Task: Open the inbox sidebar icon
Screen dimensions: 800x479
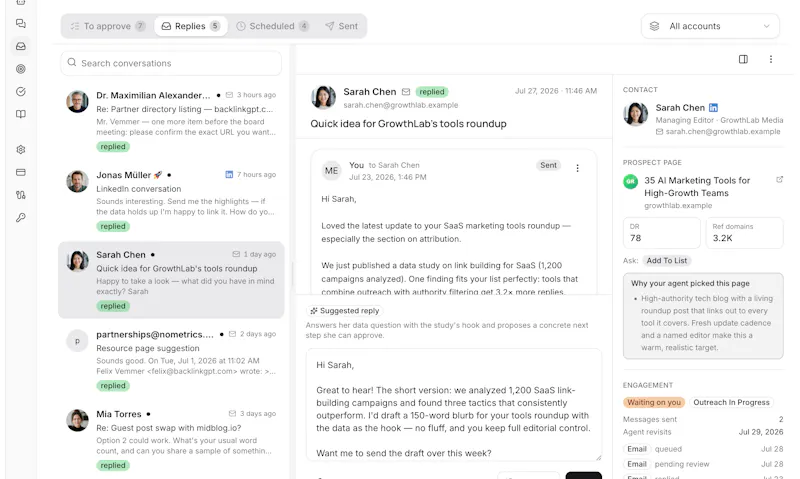Action: click(21, 46)
